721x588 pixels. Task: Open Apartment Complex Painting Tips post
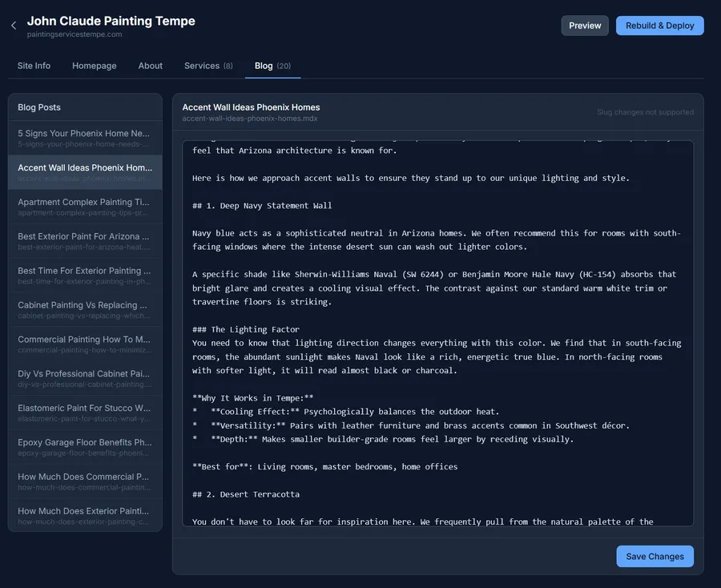(x=85, y=207)
